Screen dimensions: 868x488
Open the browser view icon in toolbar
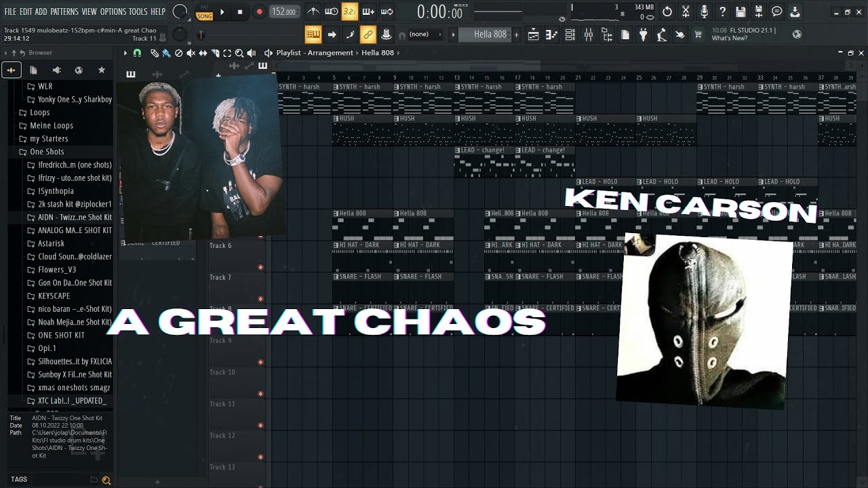pyautogui.click(x=607, y=35)
